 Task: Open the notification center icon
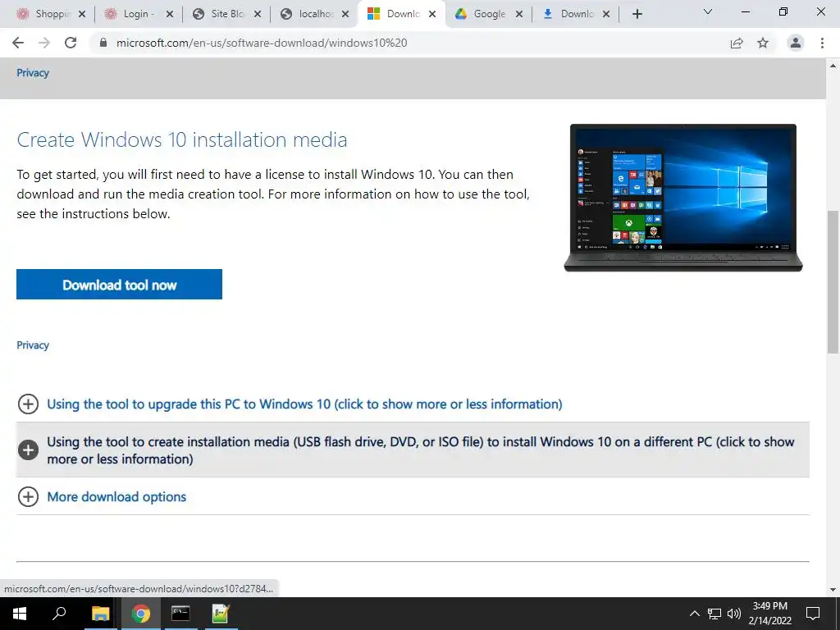click(x=813, y=614)
